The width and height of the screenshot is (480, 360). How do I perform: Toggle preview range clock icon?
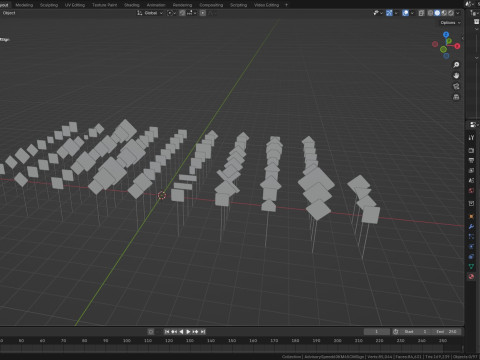tap(396, 332)
